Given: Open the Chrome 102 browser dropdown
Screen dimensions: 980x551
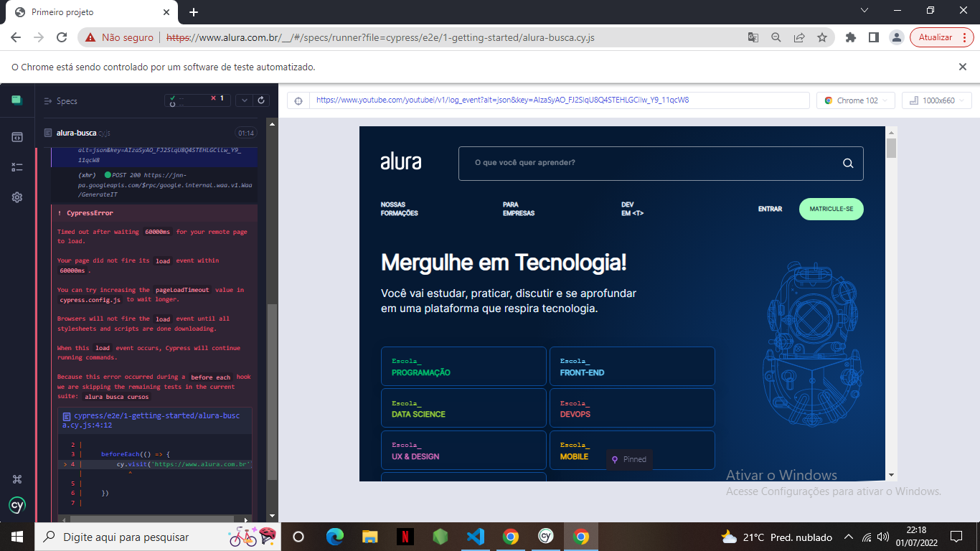Looking at the screenshot, I should pyautogui.click(x=856, y=100).
